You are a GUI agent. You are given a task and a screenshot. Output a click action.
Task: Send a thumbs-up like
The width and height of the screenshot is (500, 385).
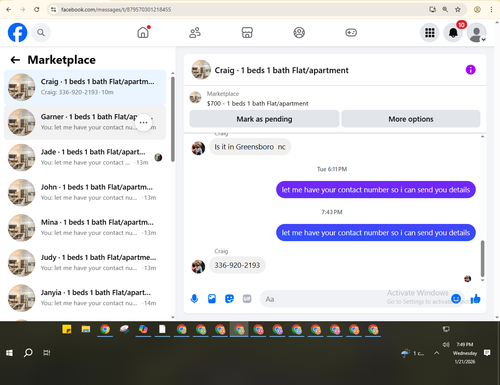[x=475, y=299]
